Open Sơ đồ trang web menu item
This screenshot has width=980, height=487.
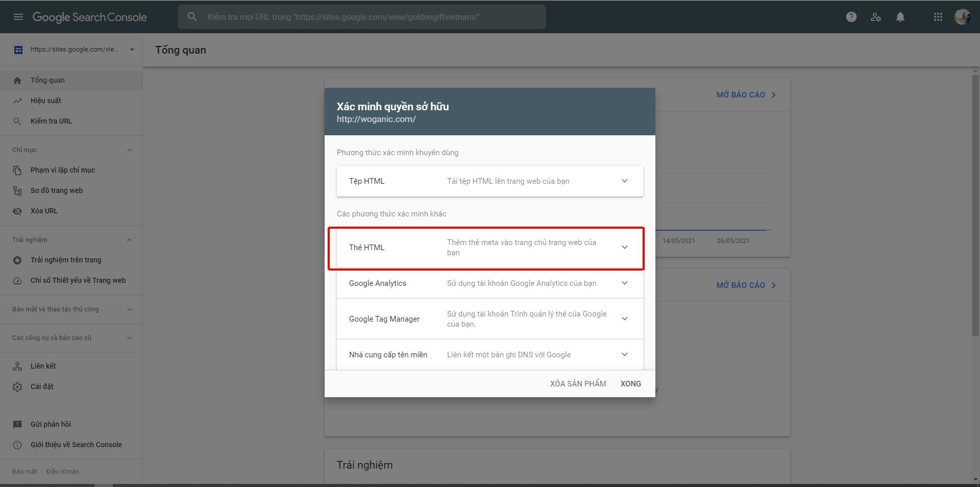[x=56, y=190]
